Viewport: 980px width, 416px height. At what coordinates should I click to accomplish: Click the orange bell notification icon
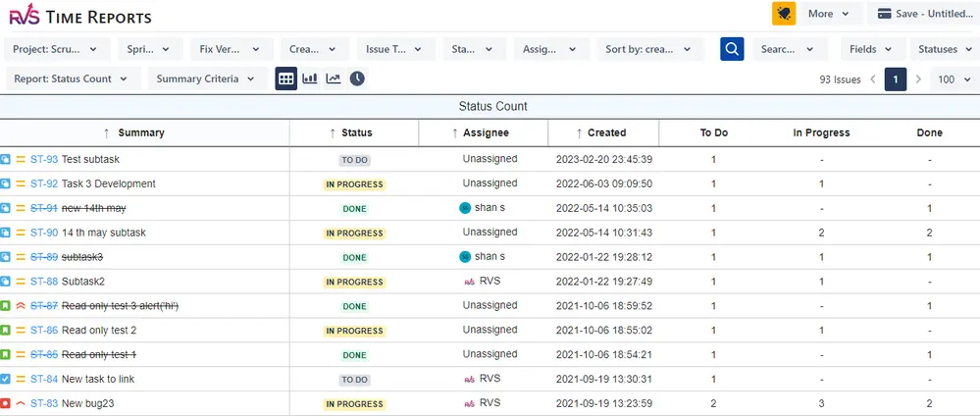tap(784, 13)
